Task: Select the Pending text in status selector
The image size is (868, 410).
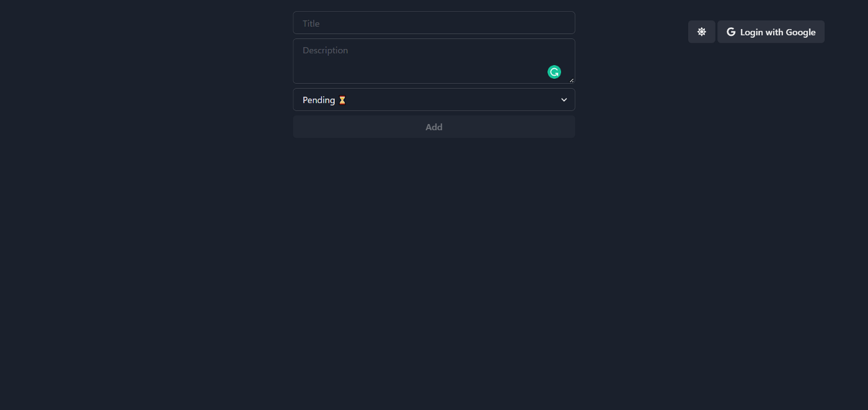Action: point(319,100)
